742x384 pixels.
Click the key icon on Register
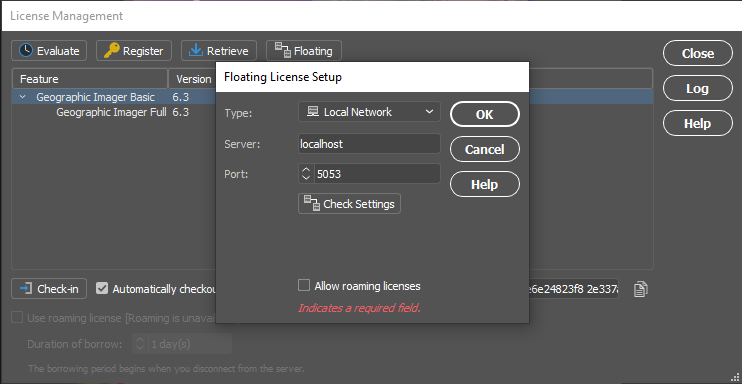(111, 50)
